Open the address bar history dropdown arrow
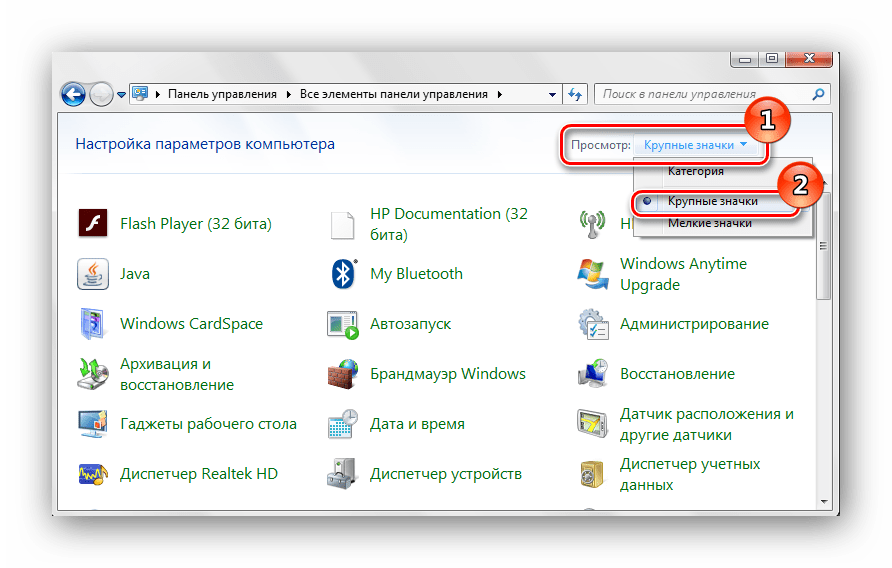 [553, 94]
